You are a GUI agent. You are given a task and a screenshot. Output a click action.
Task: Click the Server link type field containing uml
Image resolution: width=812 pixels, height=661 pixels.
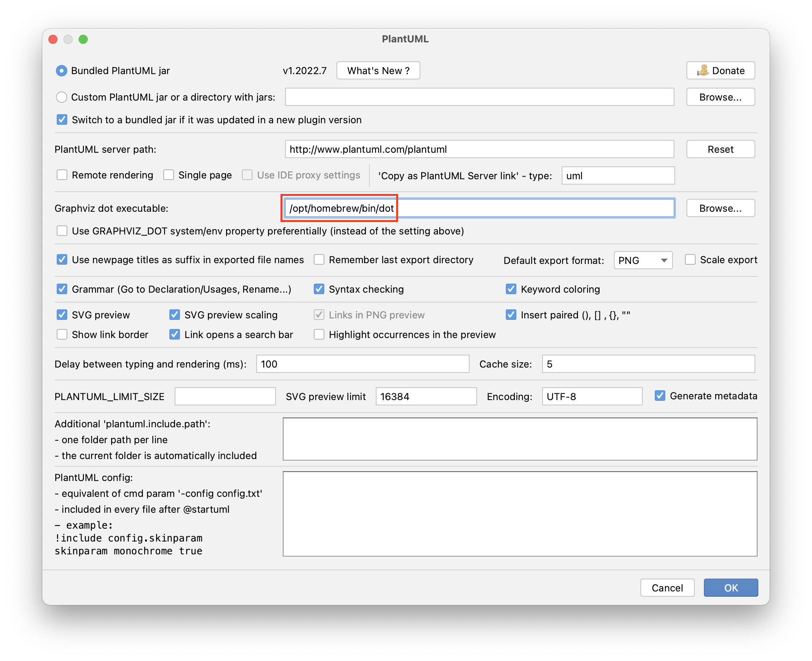(618, 176)
